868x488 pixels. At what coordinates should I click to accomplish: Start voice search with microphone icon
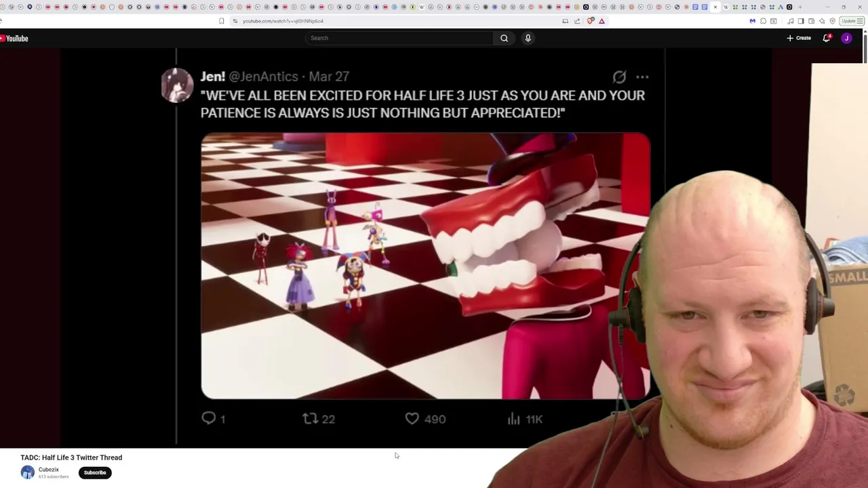(528, 38)
